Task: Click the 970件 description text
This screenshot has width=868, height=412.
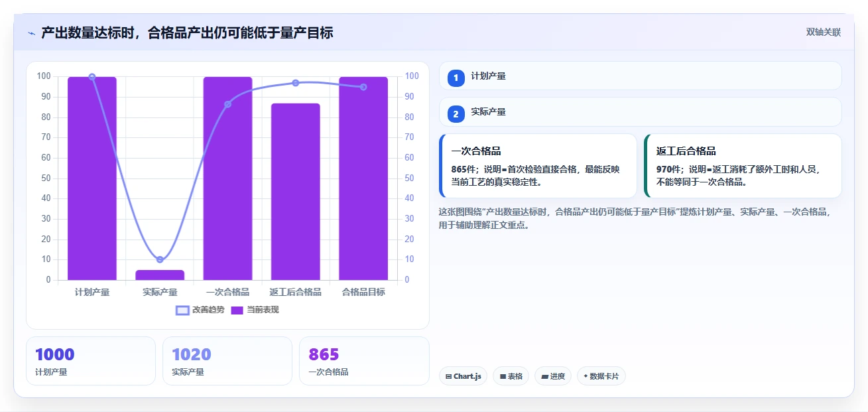Action: [x=738, y=176]
